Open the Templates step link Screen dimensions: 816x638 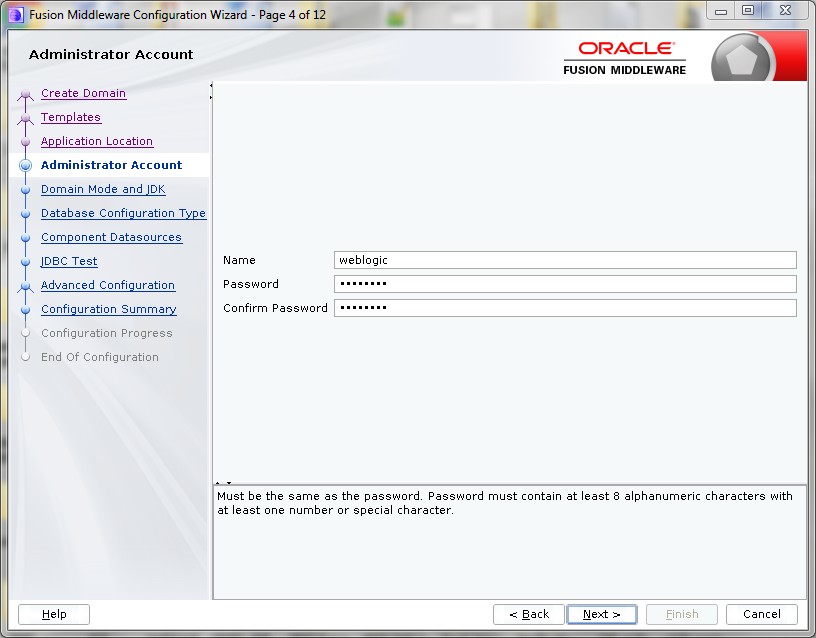pos(71,117)
